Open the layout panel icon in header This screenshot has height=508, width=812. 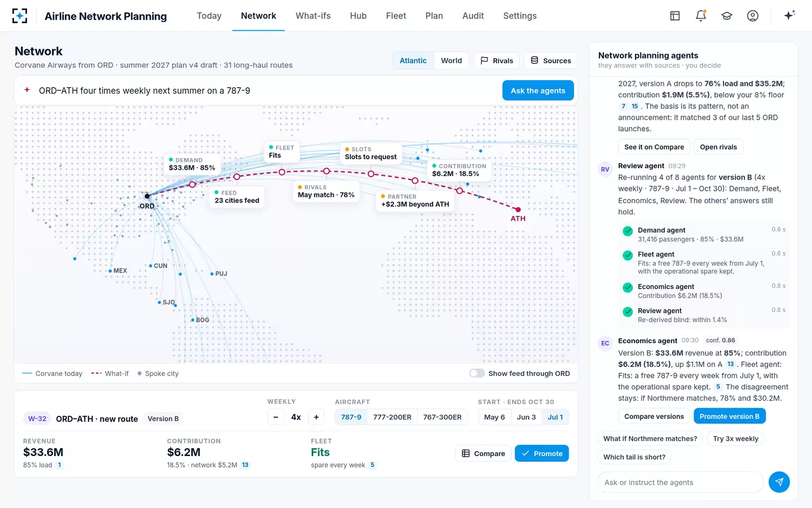pos(675,16)
